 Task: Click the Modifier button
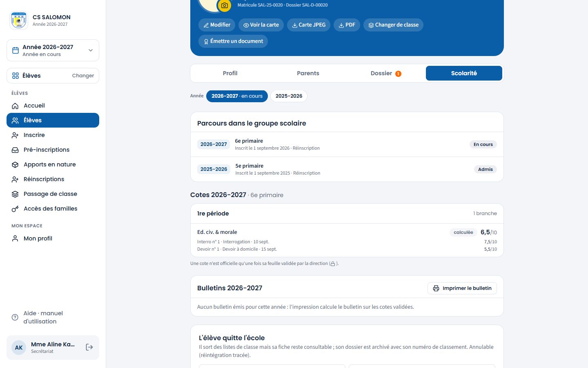[217, 25]
